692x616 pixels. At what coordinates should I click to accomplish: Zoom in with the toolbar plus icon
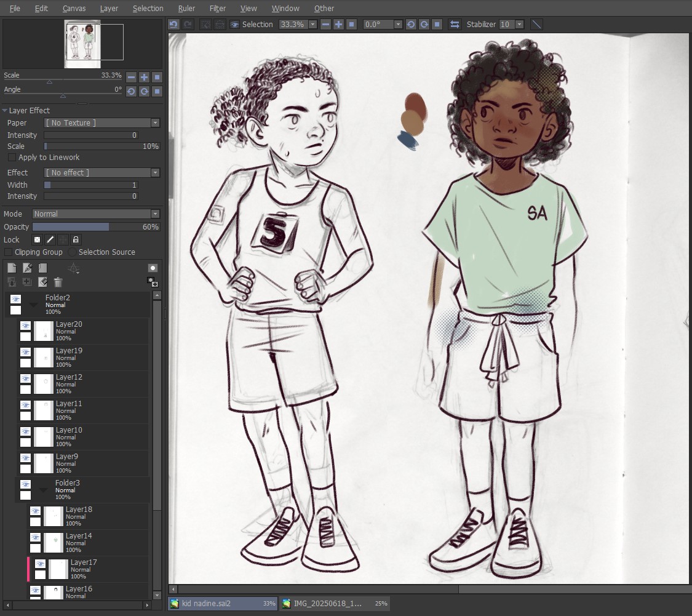pos(338,24)
